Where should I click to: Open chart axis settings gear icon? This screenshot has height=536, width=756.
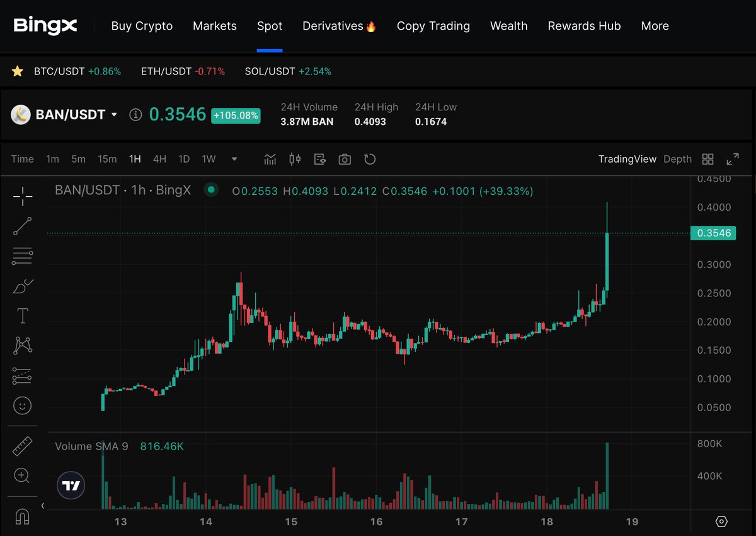click(x=722, y=521)
